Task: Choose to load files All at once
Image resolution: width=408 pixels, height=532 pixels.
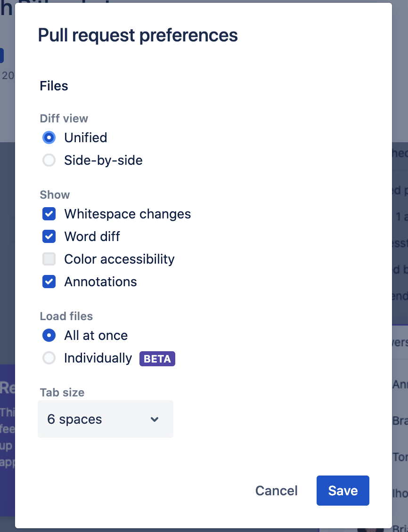Action: (49, 335)
